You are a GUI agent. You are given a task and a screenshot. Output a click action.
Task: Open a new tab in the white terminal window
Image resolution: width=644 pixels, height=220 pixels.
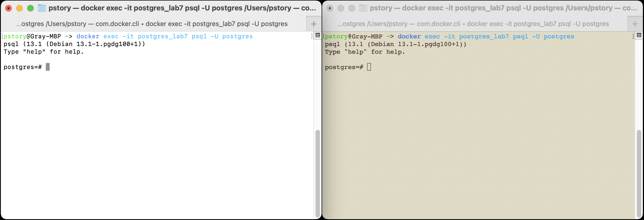tap(314, 24)
